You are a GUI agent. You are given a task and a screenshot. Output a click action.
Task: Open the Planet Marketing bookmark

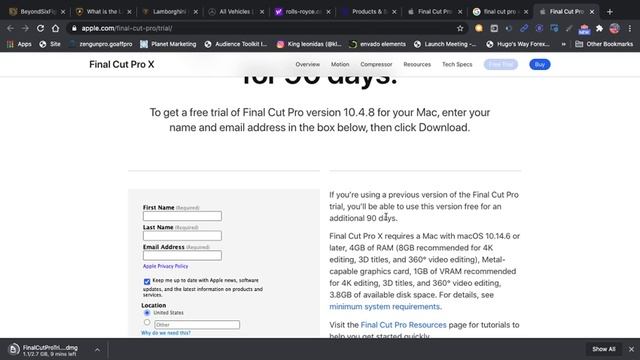168,44
